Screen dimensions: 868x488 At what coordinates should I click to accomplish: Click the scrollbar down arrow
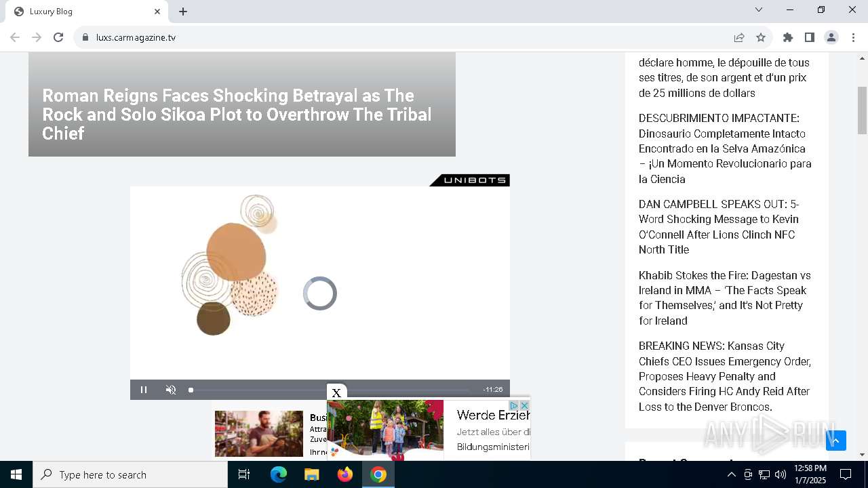click(x=863, y=455)
